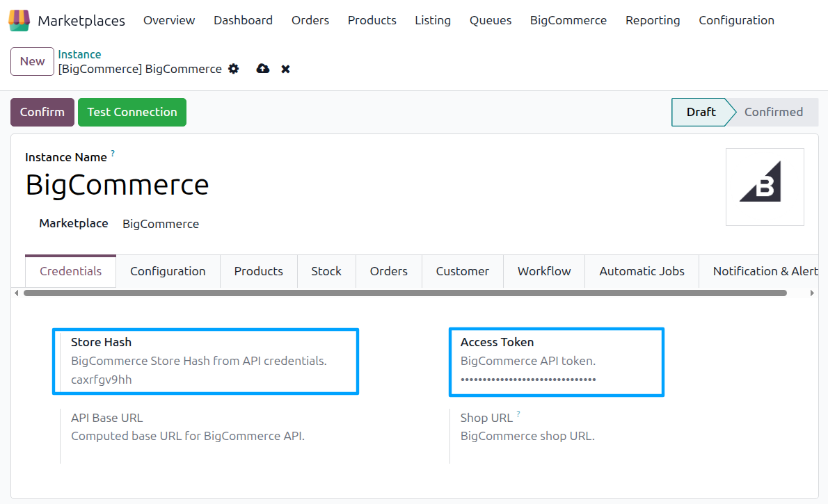Open the top bar Configuration menu
Viewport: 828px width, 504px height.
(736, 20)
